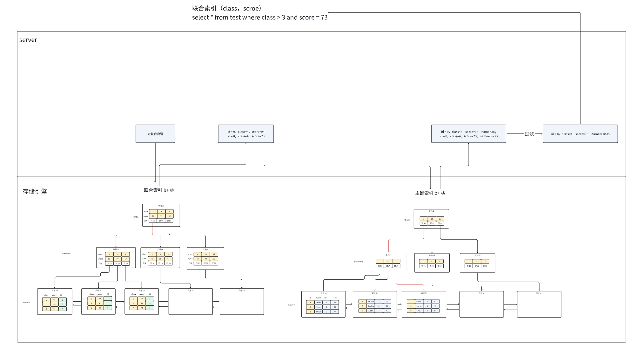Select the primary key index root node box

pos(431,219)
